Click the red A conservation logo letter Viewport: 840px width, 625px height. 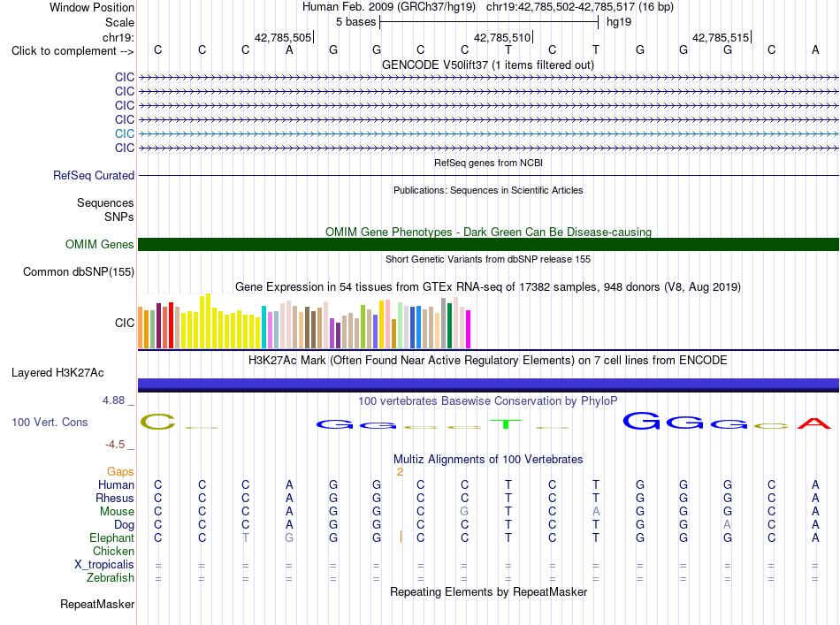(x=813, y=423)
